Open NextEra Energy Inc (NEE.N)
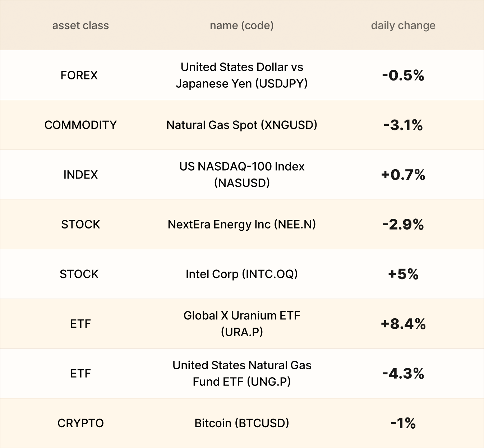The height and width of the screenshot is (448, 484). (x=241, y=225)
